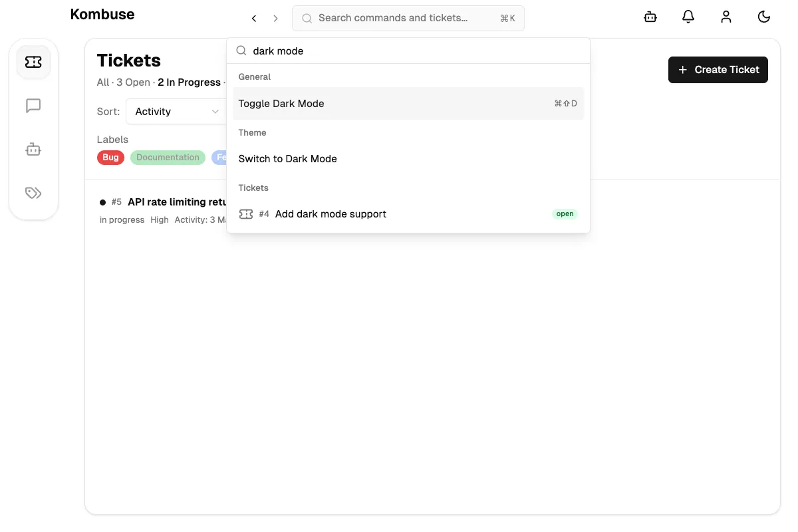Click the magnifier icon in the command palette

(241, 51)
